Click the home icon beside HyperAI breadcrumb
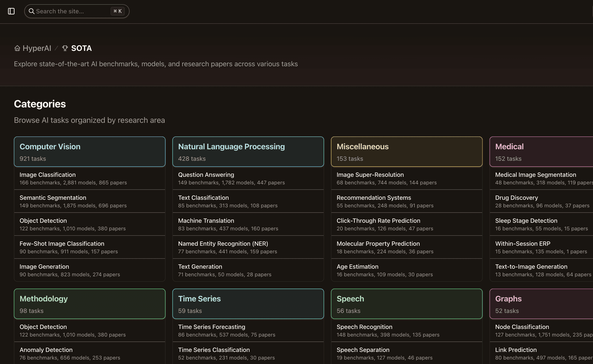This screenshot has width=593, height=364. pos(17,48)
